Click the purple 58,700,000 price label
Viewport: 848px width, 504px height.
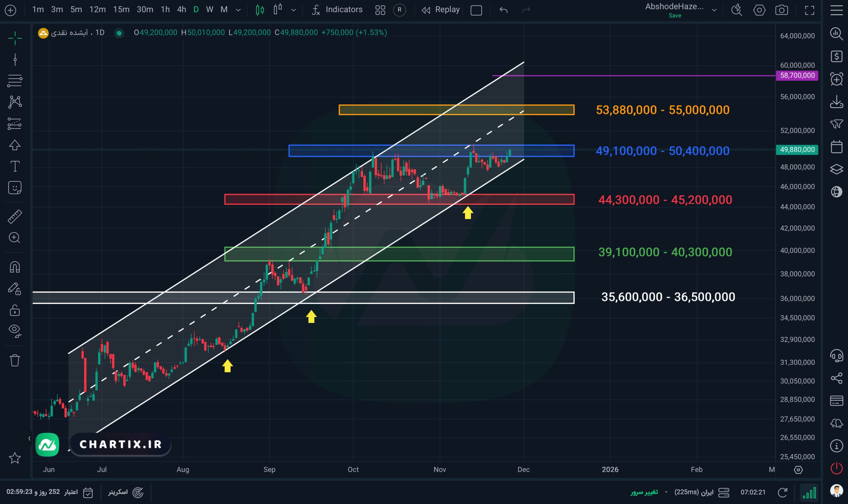797,75
